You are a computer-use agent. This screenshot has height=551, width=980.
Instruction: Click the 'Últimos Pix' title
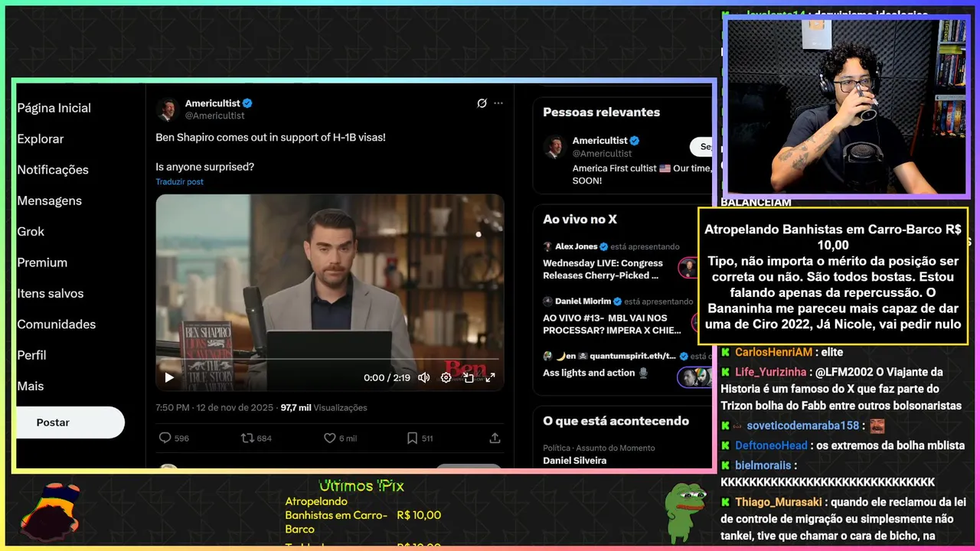pos(361,486)
